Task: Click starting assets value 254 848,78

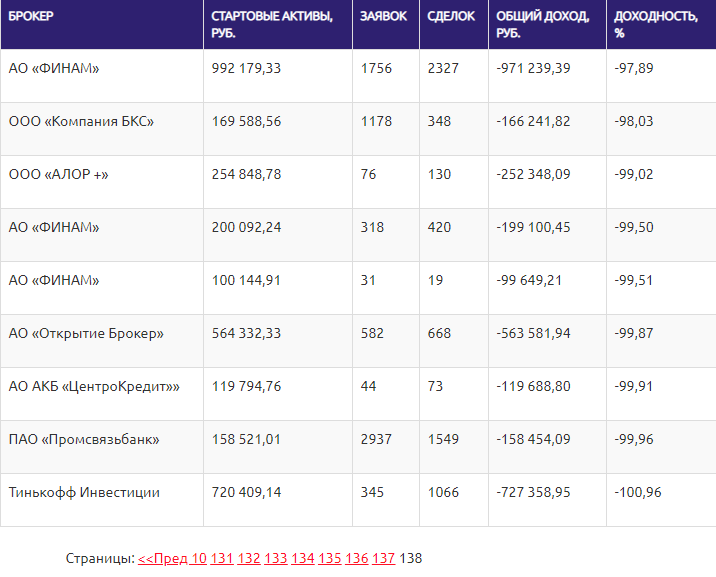Action: pyautogui.click(x=246, y=174)
